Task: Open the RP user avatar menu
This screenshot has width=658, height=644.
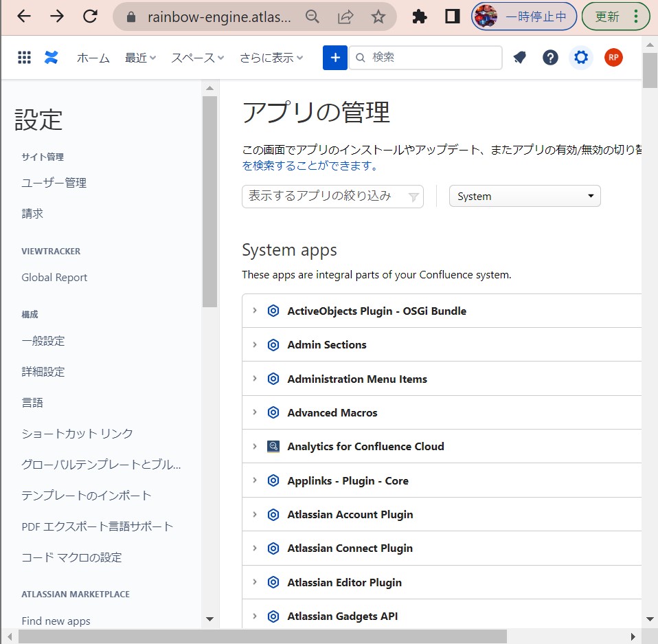Action: tap(613, 58)
